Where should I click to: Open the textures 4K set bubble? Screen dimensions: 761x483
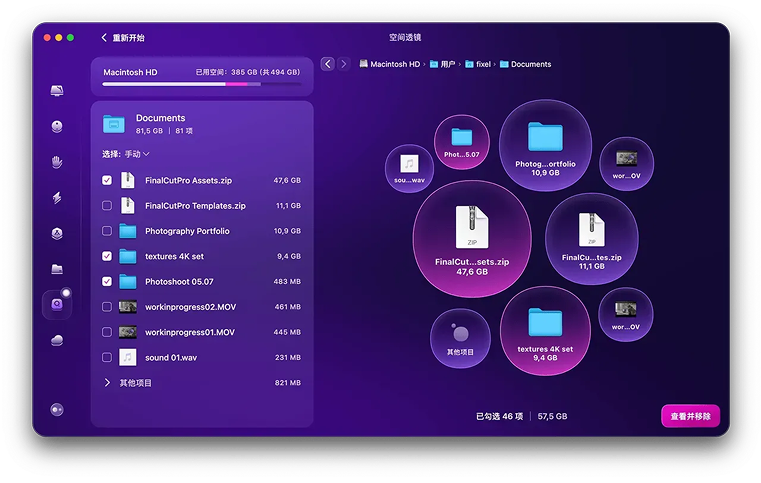545,331
